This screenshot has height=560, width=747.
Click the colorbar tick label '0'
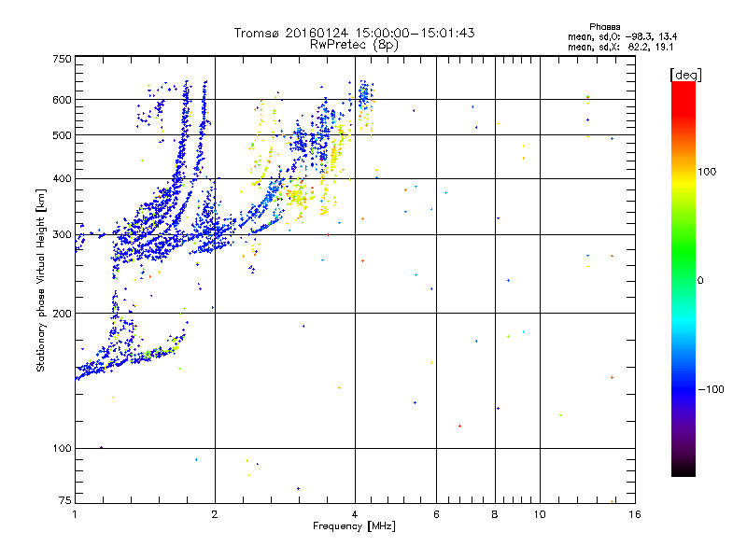(x=700, y=281)
